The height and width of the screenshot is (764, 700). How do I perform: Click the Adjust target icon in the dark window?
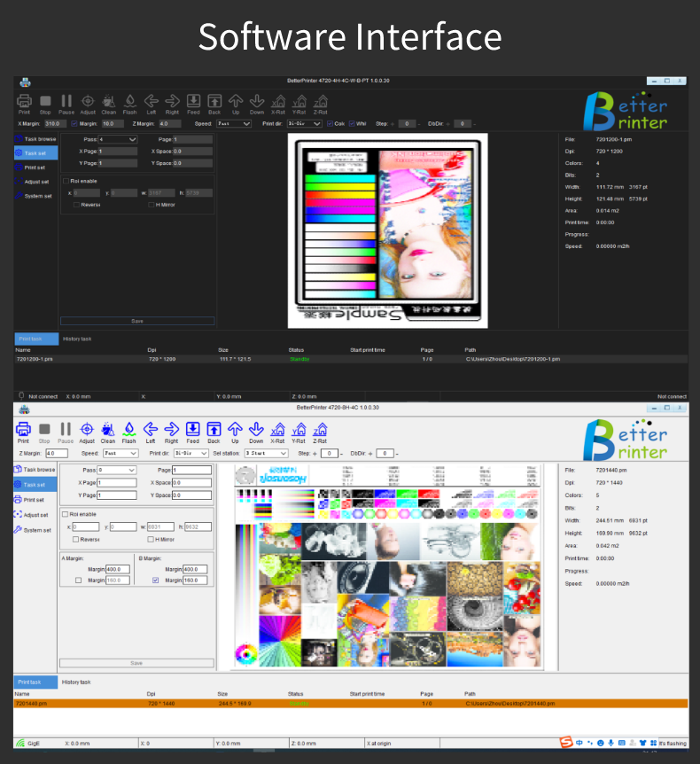tap(88, 102)
